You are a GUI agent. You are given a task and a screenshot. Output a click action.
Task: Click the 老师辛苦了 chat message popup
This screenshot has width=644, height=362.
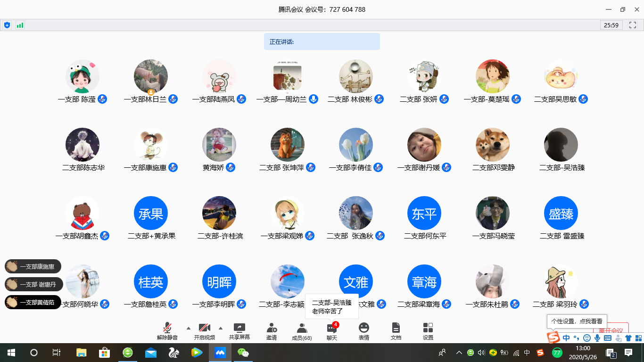332,307
